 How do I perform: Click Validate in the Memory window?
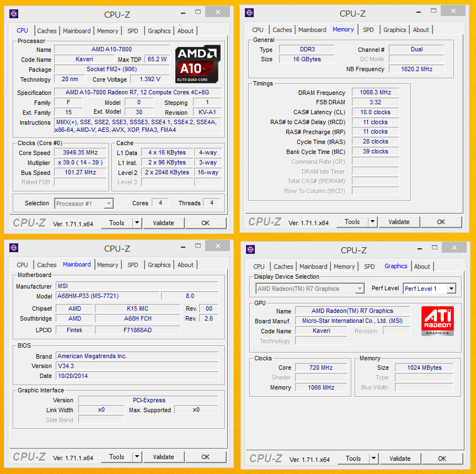(x=399, y=222)
